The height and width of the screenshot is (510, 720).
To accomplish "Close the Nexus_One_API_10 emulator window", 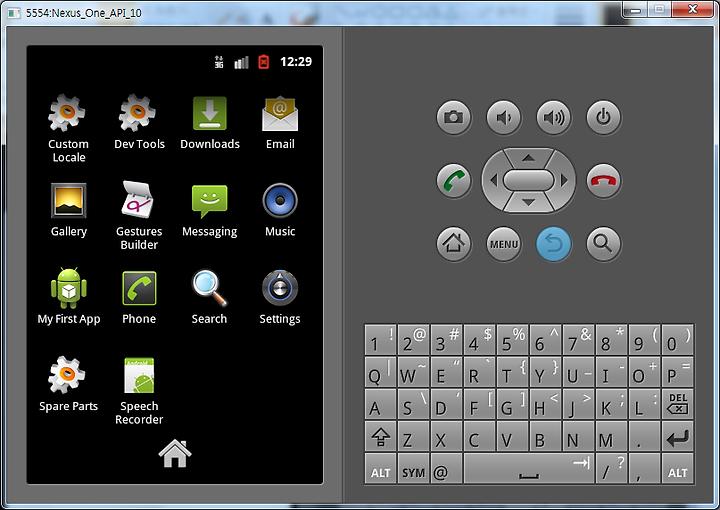I will [693, 9].
